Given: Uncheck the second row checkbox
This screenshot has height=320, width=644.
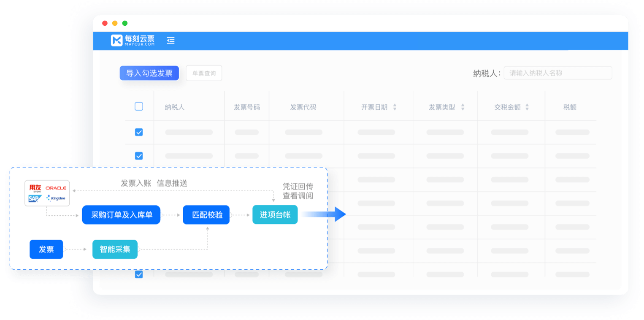Looking at the screenshot, I should point(139,156).
